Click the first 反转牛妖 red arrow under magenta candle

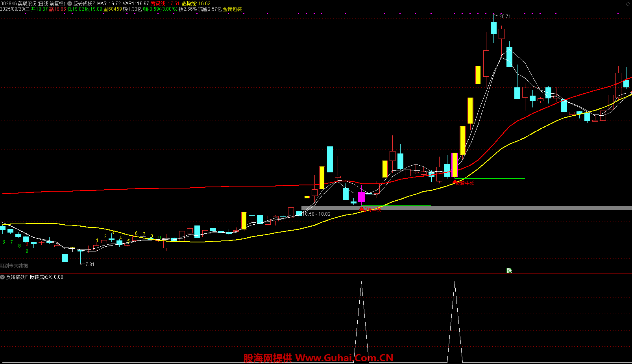[362, 209]
